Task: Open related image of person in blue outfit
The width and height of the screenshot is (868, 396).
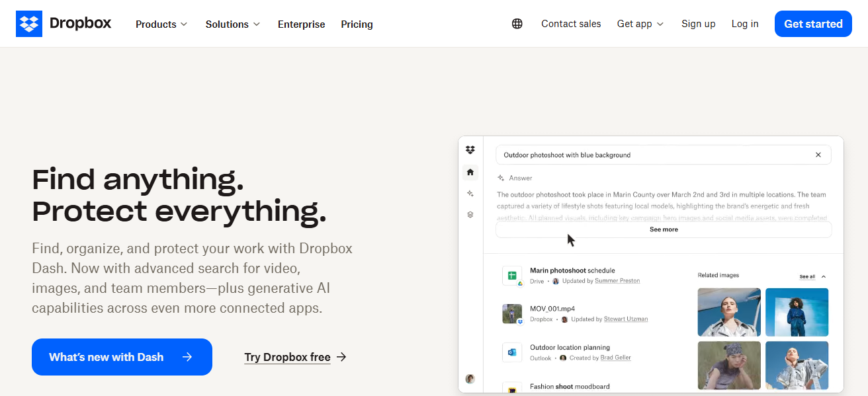Action: click(x=797, y=312)
